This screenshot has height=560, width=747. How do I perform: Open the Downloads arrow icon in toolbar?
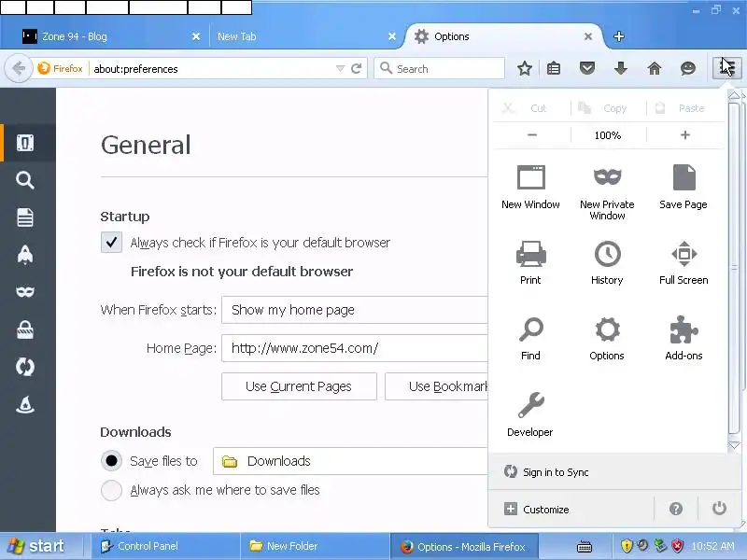click(620, 68)
